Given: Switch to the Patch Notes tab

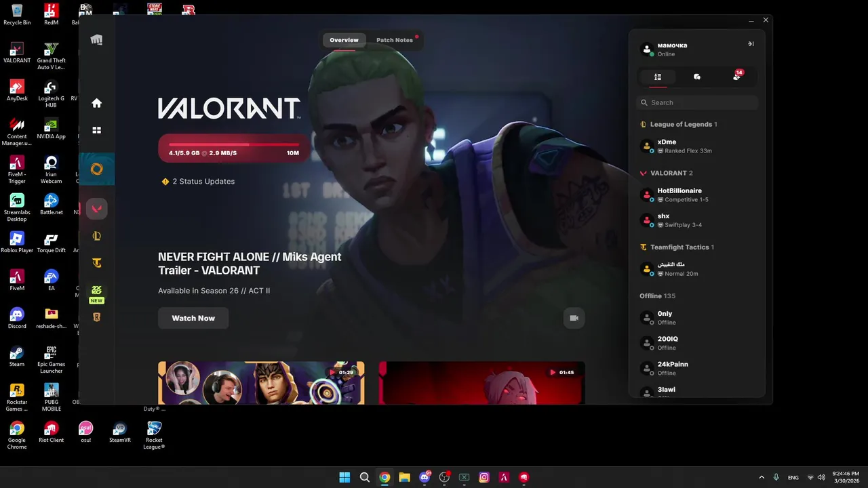Looking at the screenshot, I should point(395,40).
